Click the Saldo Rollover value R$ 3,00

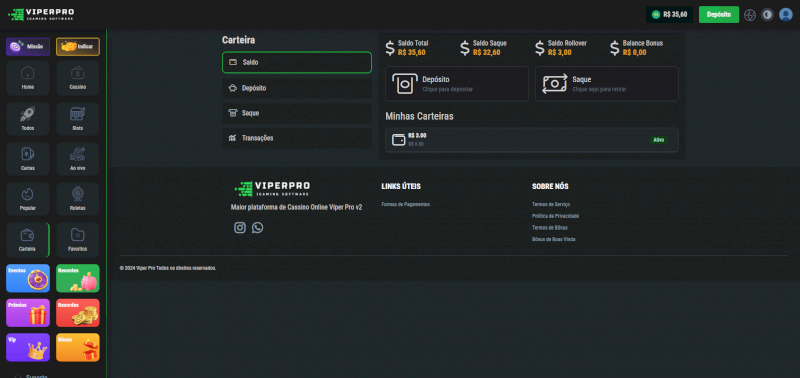click(560, 52)
